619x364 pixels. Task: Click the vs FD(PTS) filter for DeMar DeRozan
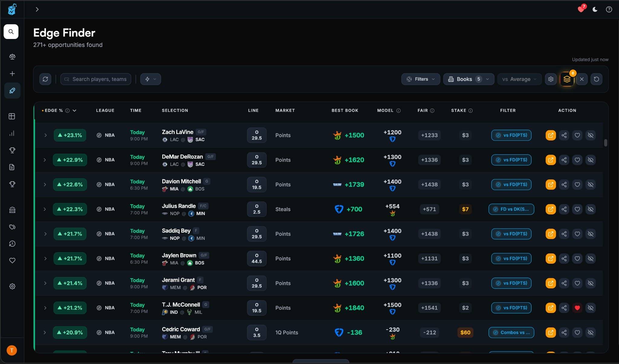coord(511,160)
